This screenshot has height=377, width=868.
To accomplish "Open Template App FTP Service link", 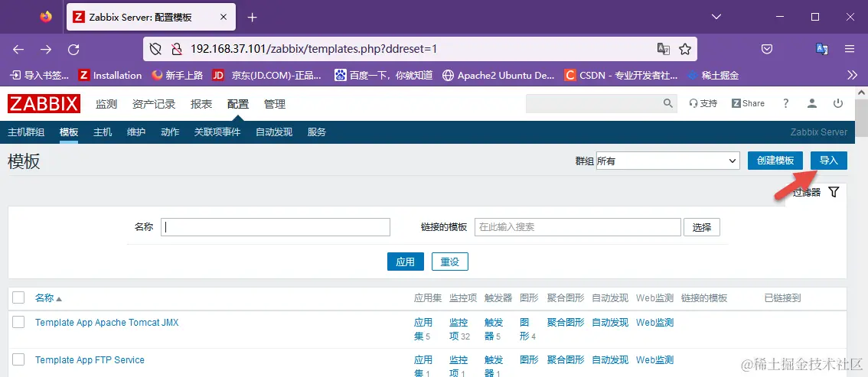I will pos(90,360).
